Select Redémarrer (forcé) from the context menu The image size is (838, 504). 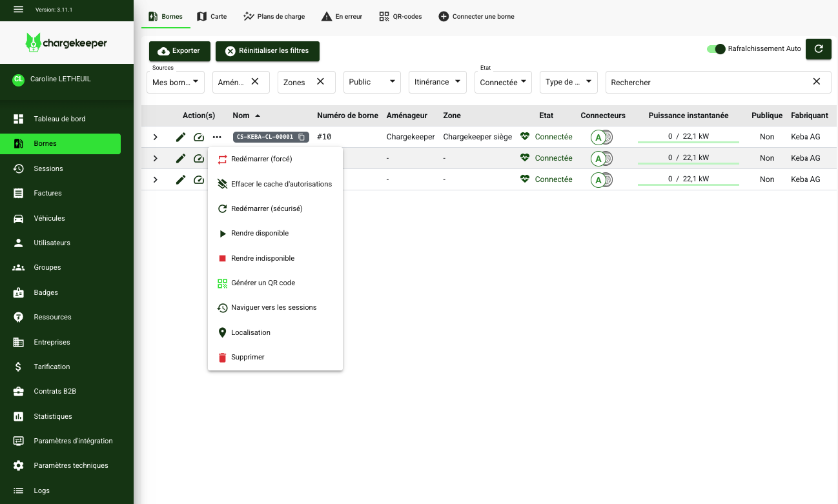pos(261,159)
